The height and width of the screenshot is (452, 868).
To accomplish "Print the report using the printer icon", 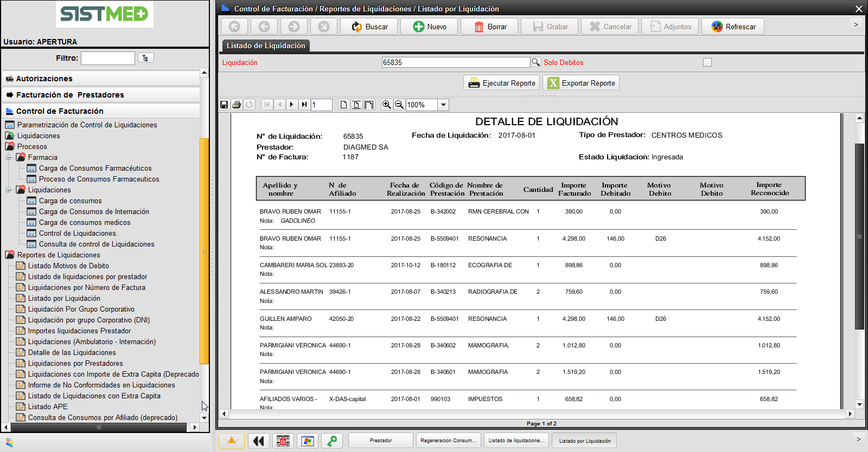I will tap(237, 105).
